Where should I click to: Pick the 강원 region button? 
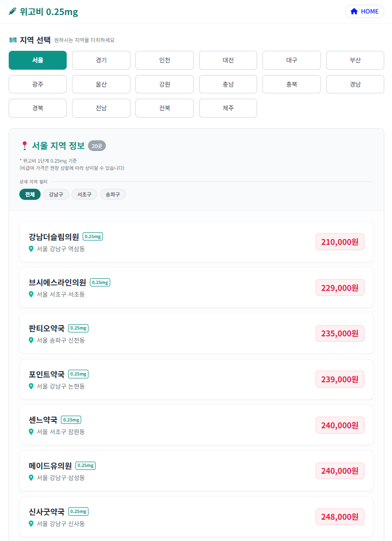point(164,84)
